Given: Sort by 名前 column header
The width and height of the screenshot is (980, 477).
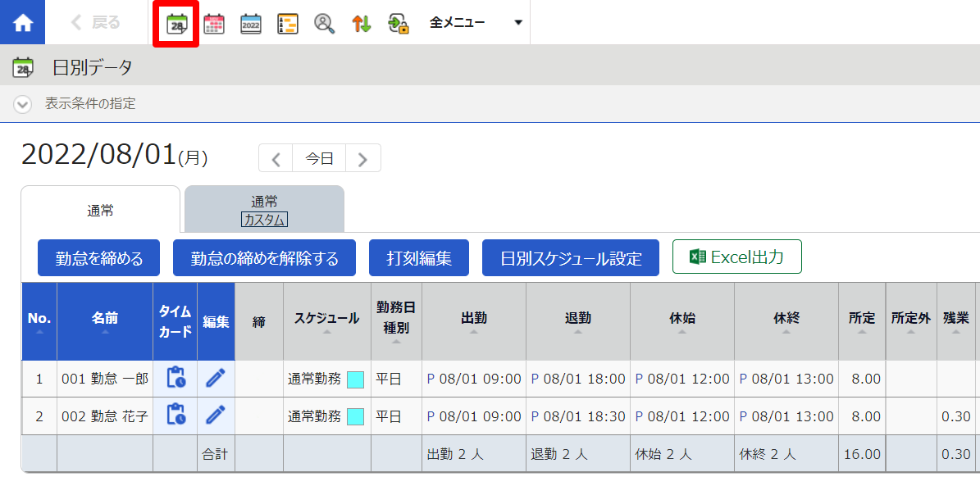Looking at the screenshot, I should click(x=105, y=321).
